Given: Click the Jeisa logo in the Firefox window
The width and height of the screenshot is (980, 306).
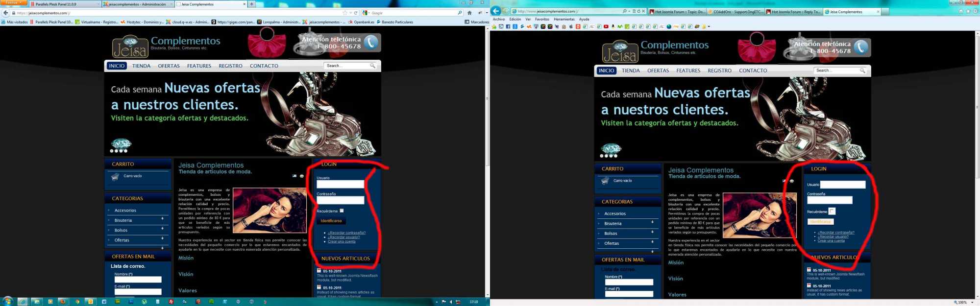Looking at the screenshot, I should point(130,47).
